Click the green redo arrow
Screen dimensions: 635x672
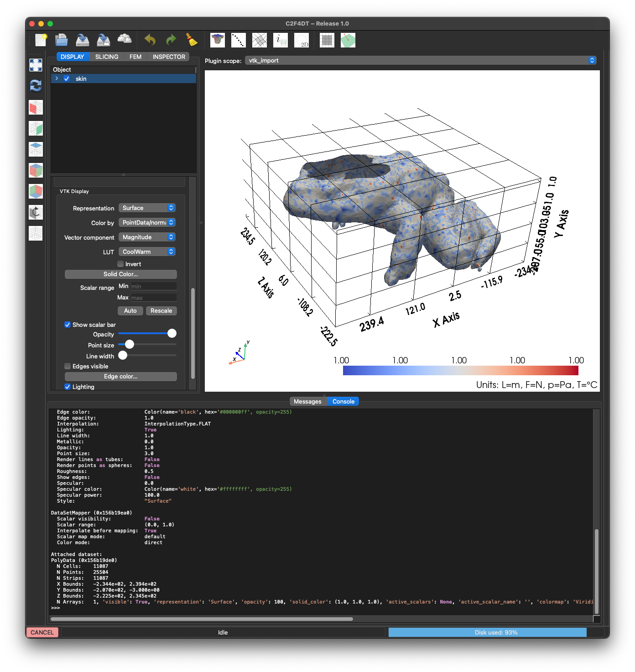171,40
